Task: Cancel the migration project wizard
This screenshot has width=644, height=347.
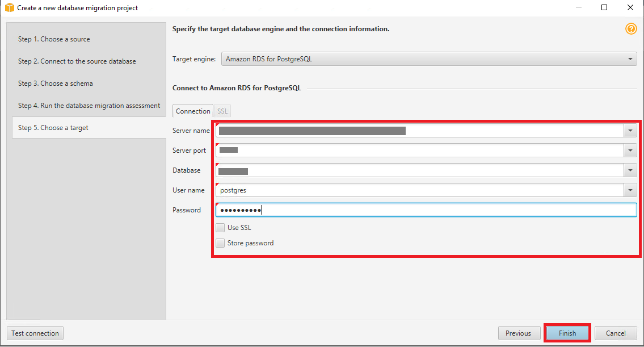Action: tap(615, 333)
